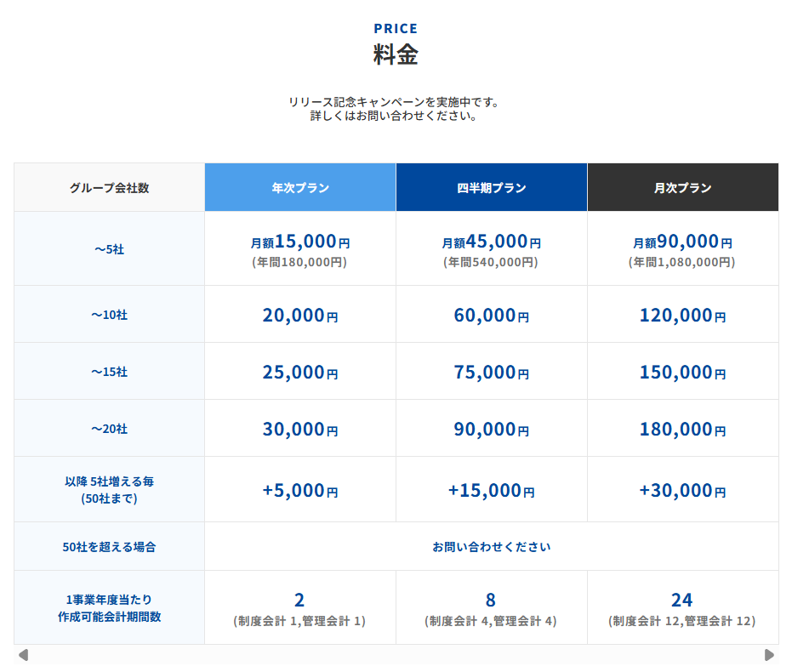792x672 pixels.
Task: Select the 月次プラン column header
Action: coord(682,188)
